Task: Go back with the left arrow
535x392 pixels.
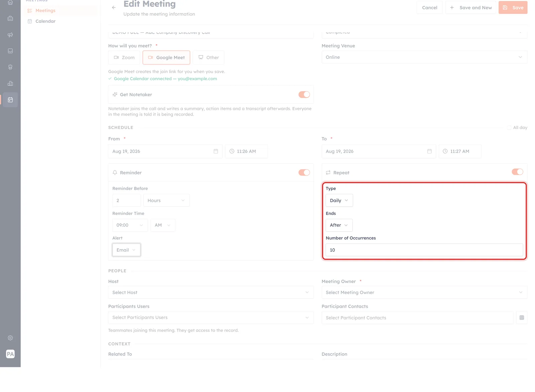Action: (114, 7)
